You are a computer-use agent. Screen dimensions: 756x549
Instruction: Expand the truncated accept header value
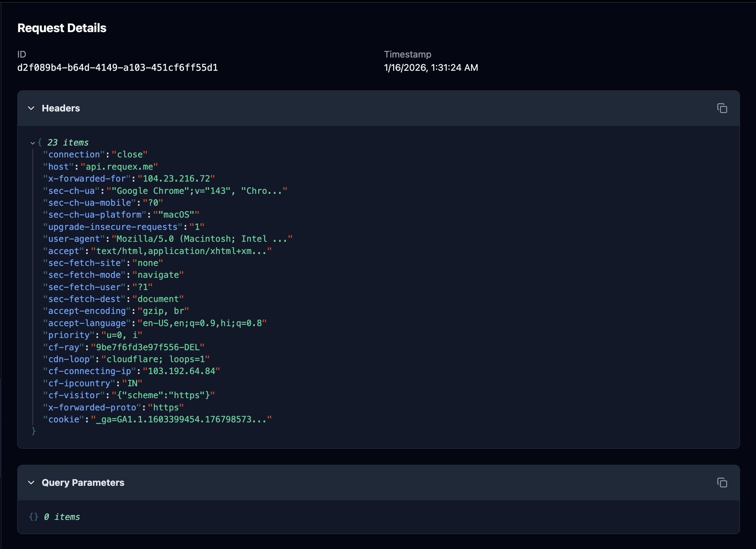[x=182, y=250]
